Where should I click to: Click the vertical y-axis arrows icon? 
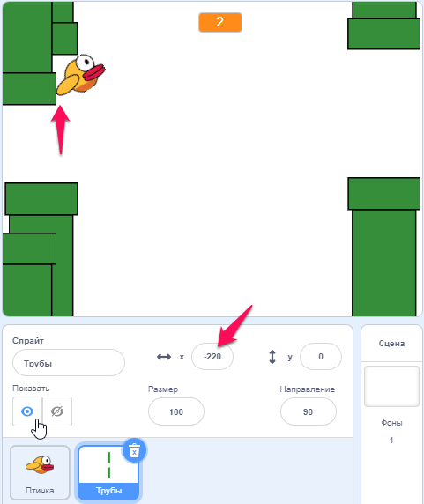pos(272,357)
